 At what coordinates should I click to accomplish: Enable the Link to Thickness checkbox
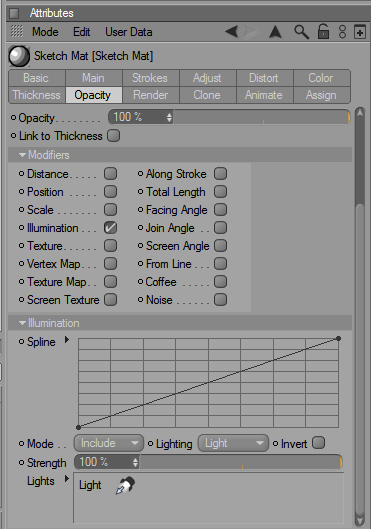coord(113,136)
